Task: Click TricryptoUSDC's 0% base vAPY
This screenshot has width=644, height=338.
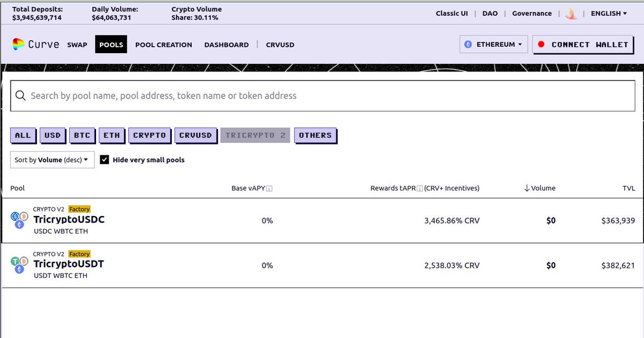Action: 267,220
